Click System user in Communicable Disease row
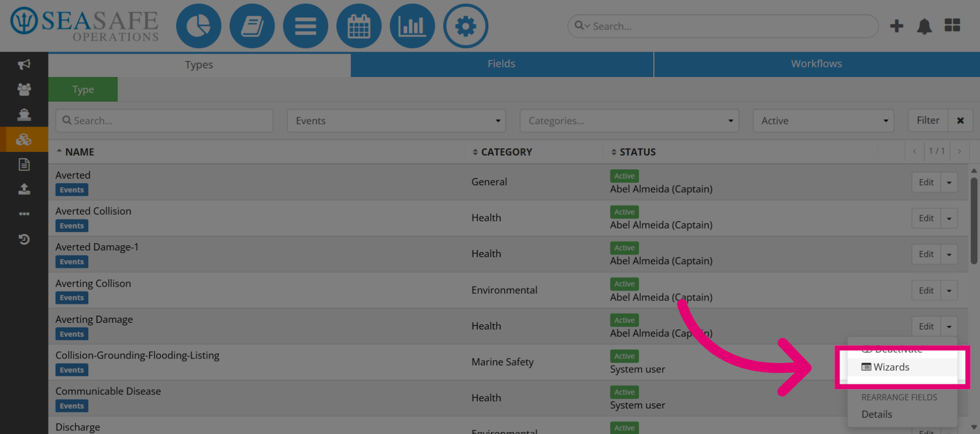Screen dimensions: 980x434 pyautogui.click(x=638, y=405)
